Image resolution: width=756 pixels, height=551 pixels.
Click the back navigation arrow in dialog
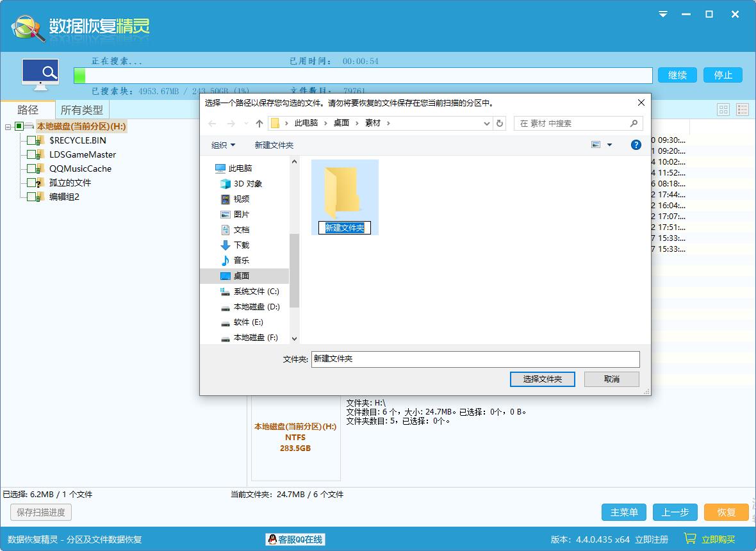pos(212,124)
